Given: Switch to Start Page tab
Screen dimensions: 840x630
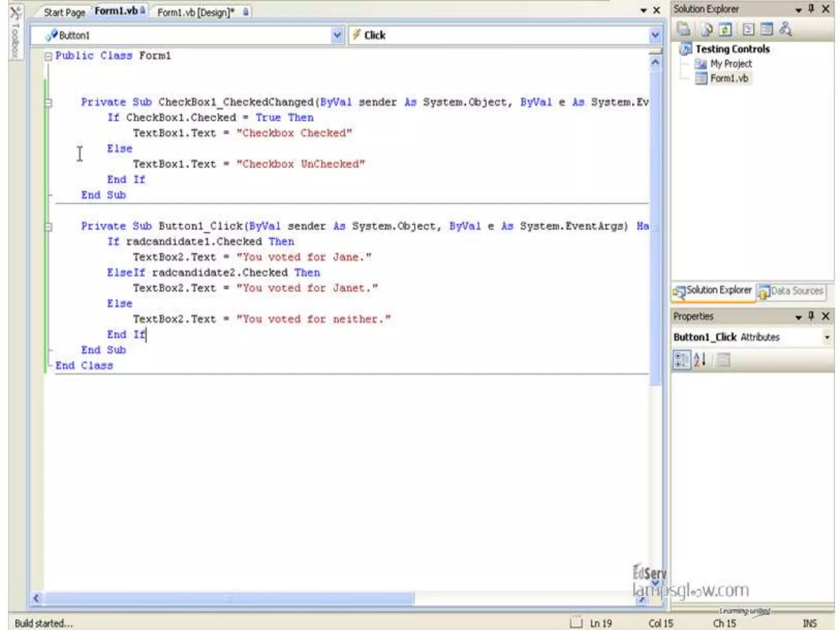Looking at the screenshot, I should point(64,12).
